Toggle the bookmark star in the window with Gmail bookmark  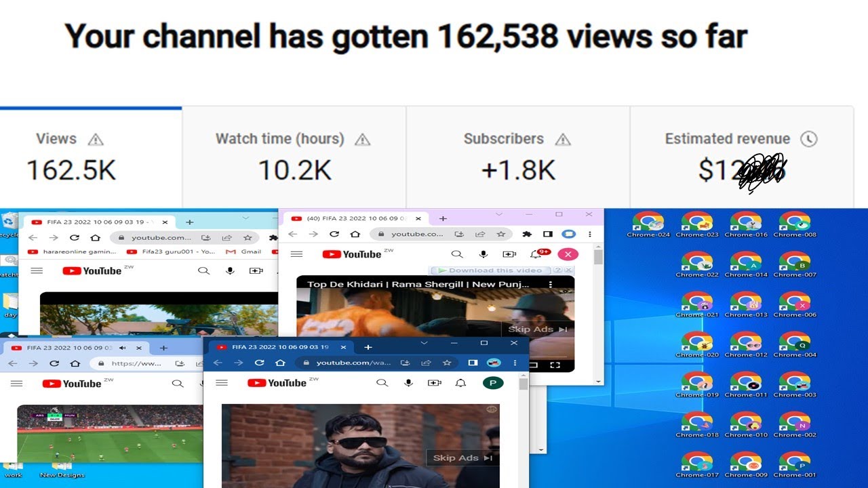(x=248, y=238)
